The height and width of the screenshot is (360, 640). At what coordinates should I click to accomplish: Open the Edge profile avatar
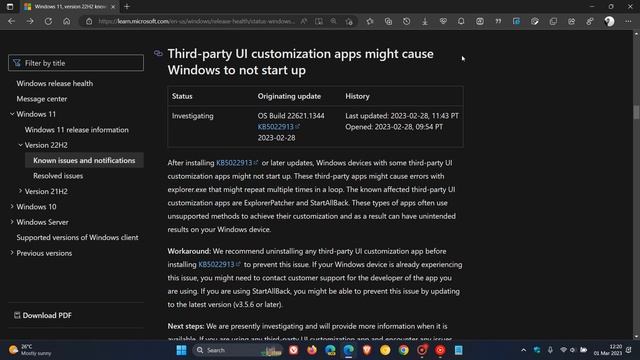coord(609,21)
